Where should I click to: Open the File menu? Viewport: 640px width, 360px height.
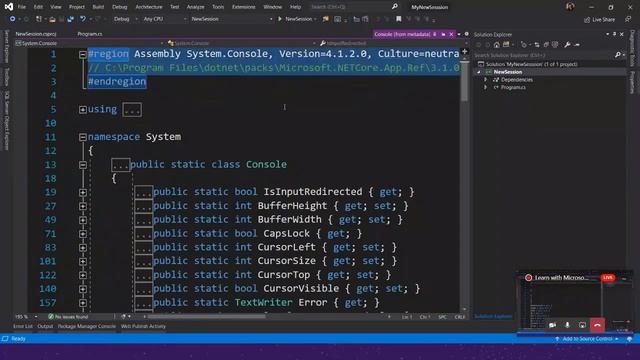pyautogui.click(x=22, y=7)
